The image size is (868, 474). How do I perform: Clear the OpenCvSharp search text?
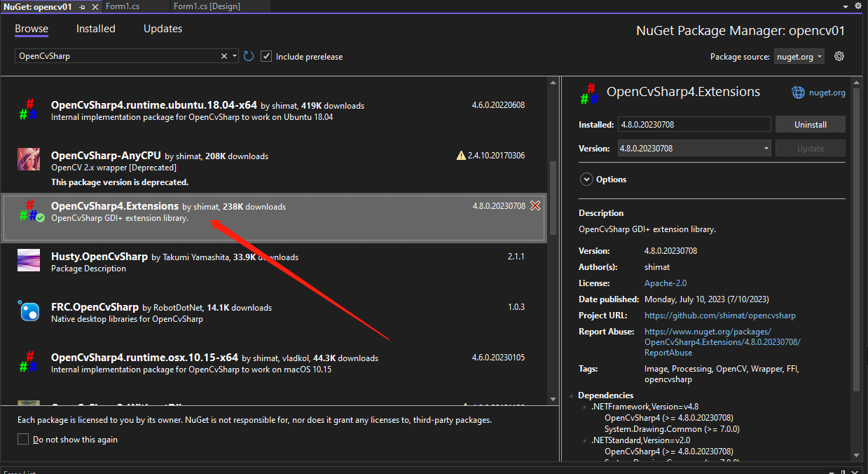click(224, 56)
